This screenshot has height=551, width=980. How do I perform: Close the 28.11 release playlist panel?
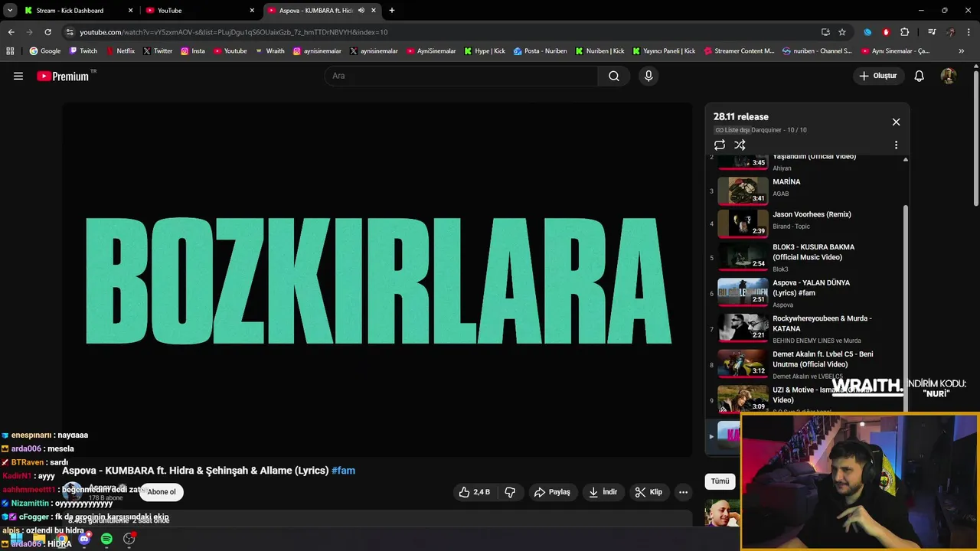click(x=896, y=122)
